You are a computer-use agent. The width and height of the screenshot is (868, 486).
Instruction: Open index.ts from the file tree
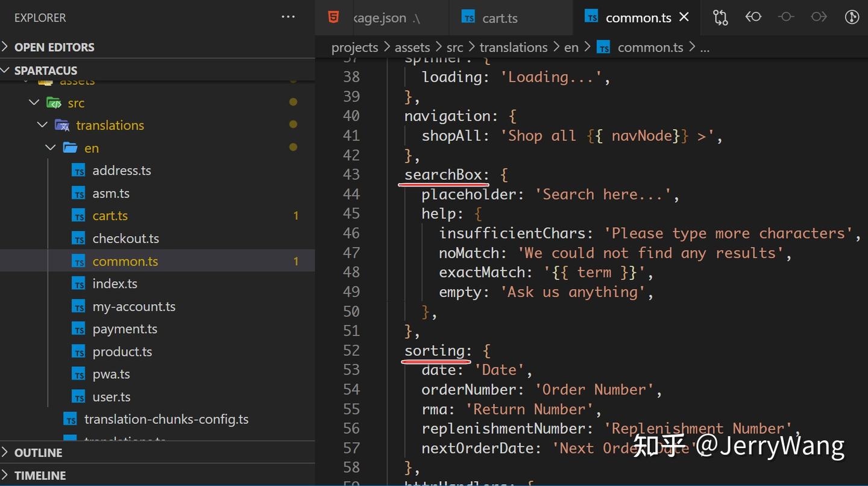click(115, 284)
